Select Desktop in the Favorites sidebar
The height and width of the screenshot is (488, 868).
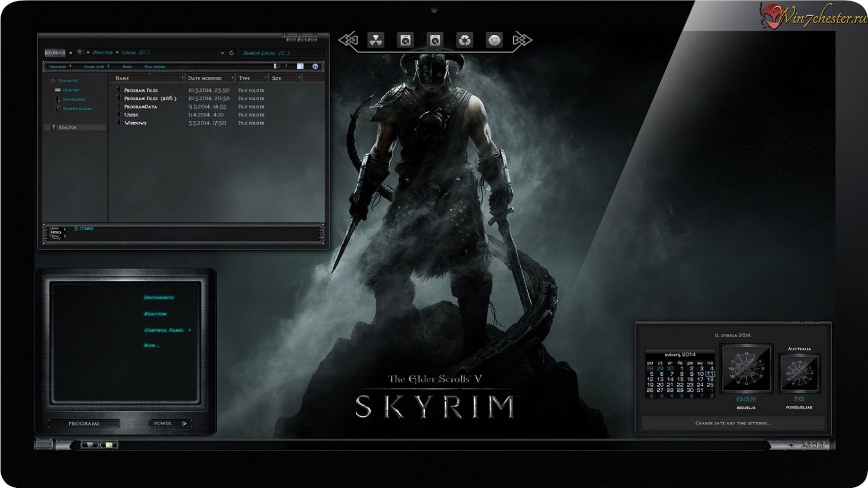[x=71, y=90]
